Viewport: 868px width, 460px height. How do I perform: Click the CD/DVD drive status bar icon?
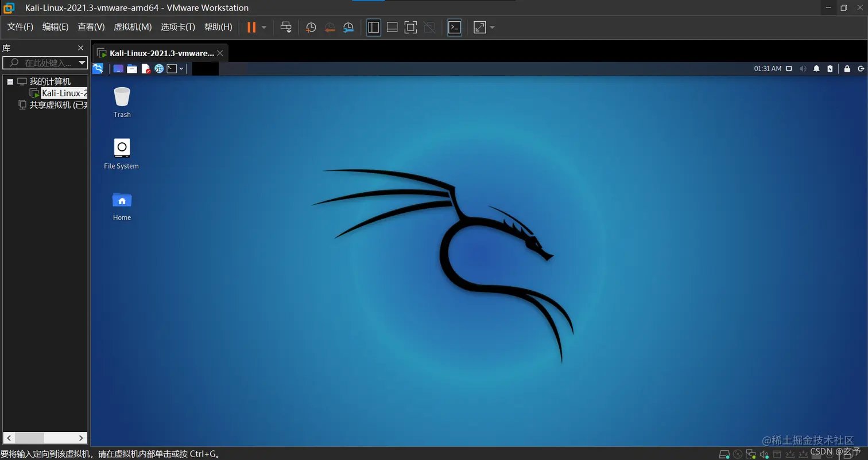pos(738,454)
